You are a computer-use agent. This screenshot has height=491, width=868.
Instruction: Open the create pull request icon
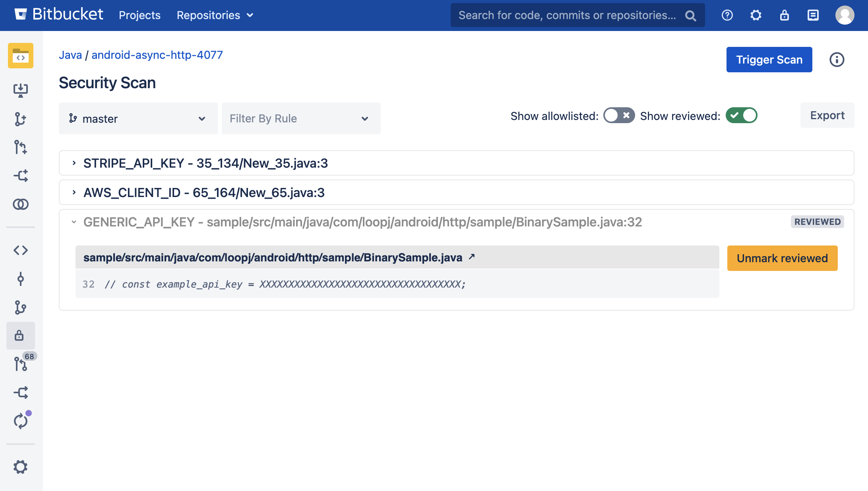(21, 147)
